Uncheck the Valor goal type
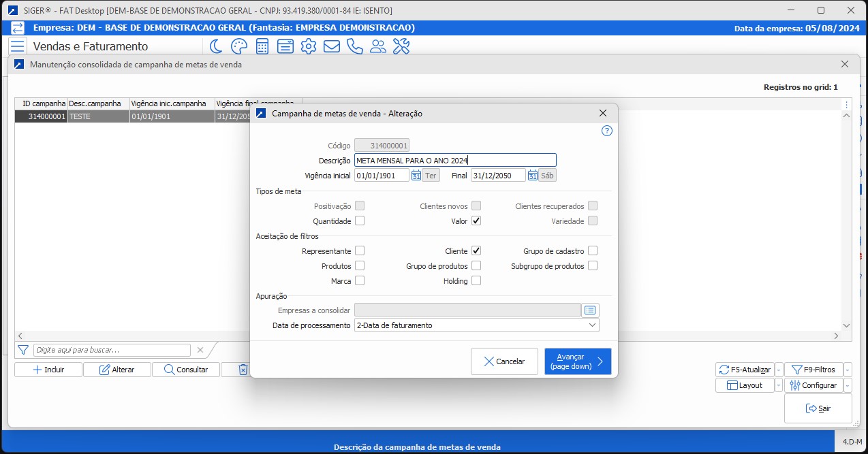 476,221
